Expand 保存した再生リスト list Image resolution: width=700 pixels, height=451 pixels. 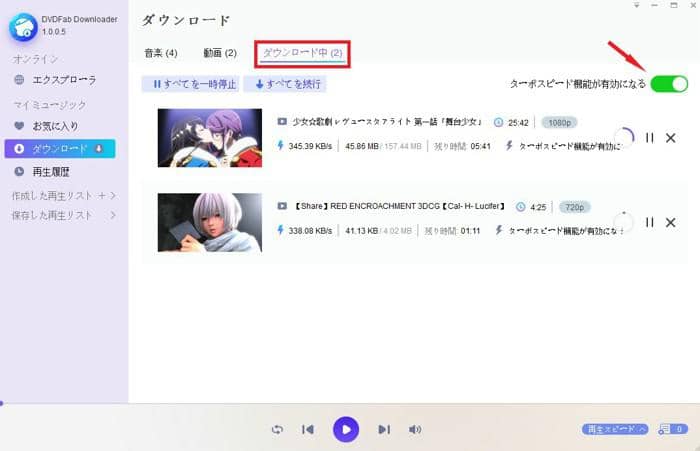[x=113, y=215]
